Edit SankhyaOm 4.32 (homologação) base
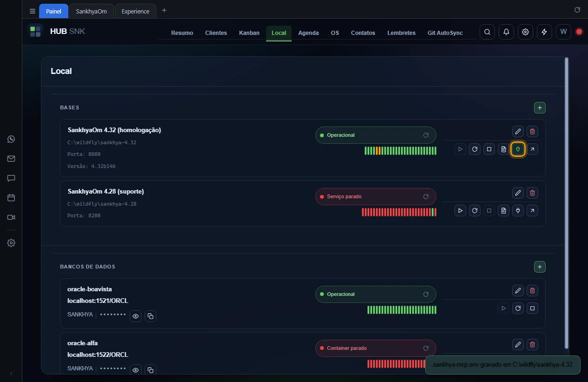The height and width of the screenshot is (382, 588). coord(518,132)
